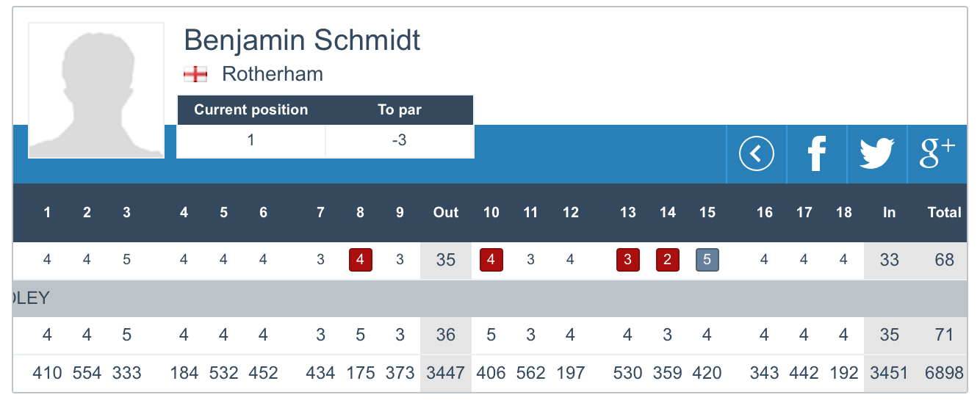Share scorecard on Facebook

tap(816, 154)
